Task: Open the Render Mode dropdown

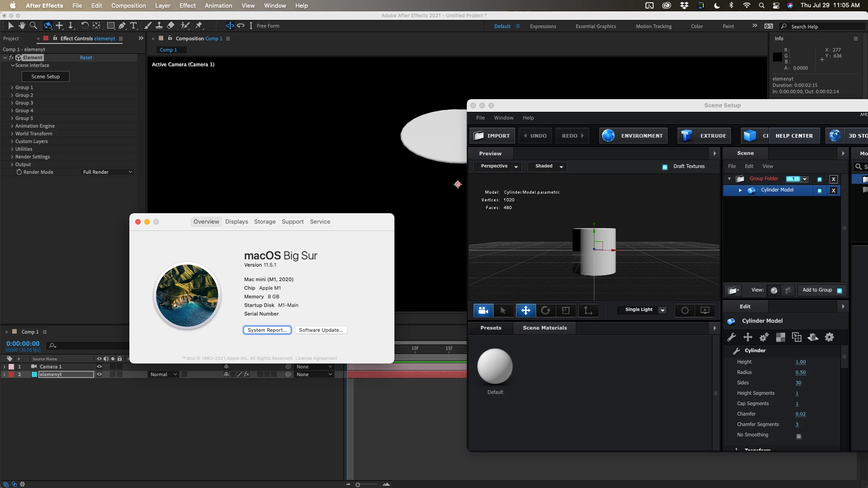Action: click(x=107, y=172)
